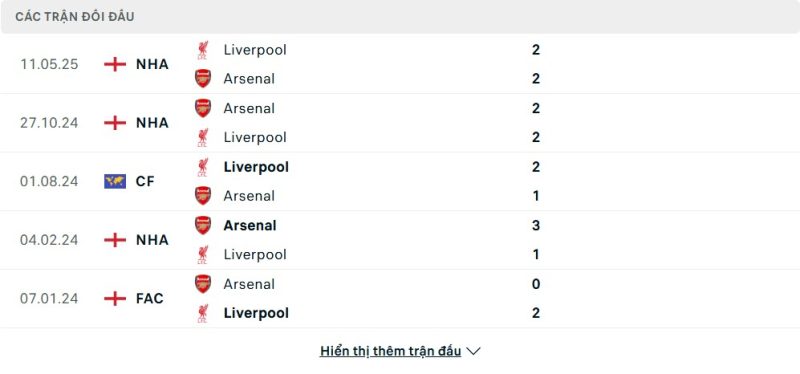Click the 'CÁC TRẬN ĐỐI ĐẦU' section header
Viewport: 800px width, 374px height.
pyautogui.click(x=75, y=17)
